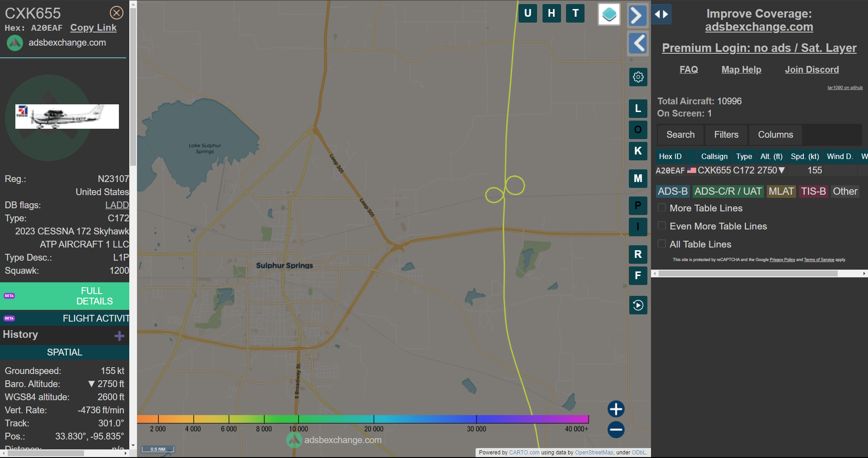Image resolution: width=868 pixels, height=458 pixels.
Task: Click the U map toggle button
Action: click(528, 13)
